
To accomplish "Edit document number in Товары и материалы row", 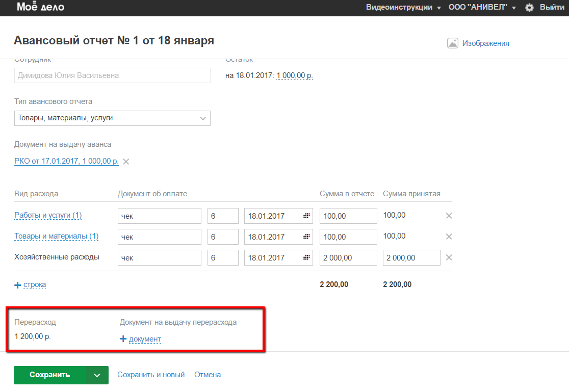I will click(223, 237).
